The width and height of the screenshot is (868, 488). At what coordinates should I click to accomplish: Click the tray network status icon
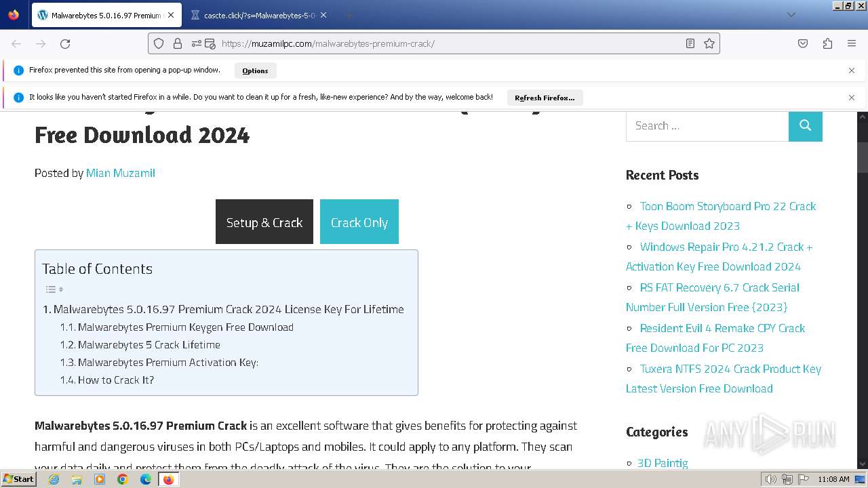coord(787,479)
